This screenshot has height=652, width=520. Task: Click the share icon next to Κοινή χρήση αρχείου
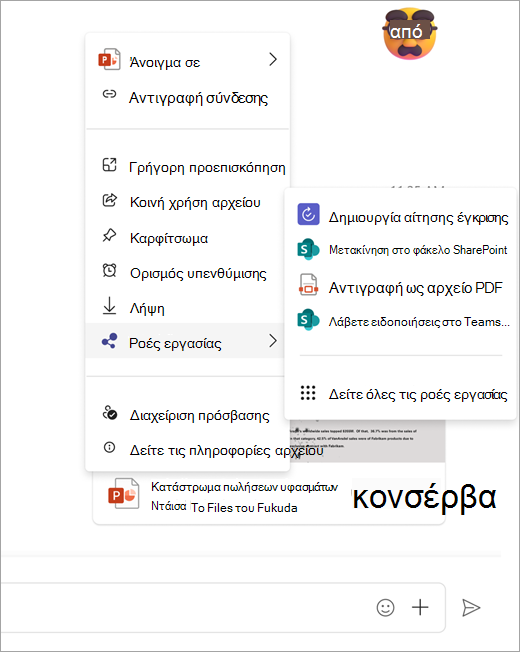tap(110, 200)
